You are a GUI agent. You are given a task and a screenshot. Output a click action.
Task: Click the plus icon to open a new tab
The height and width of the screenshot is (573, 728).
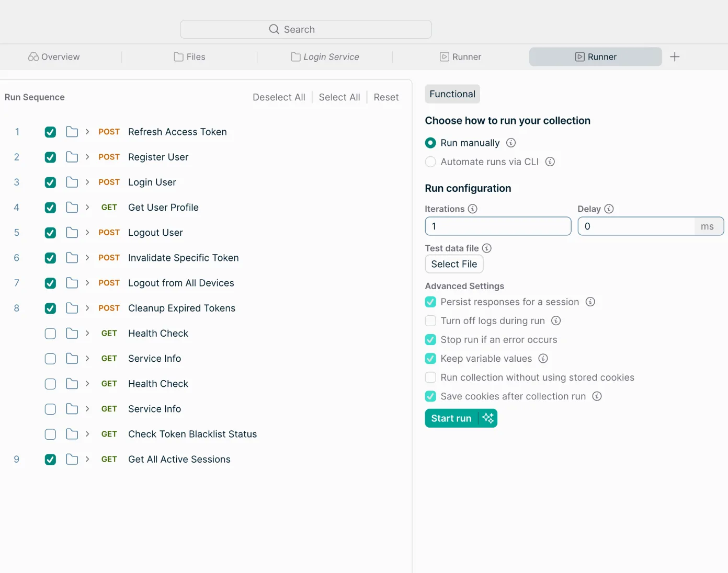(675, 56)
